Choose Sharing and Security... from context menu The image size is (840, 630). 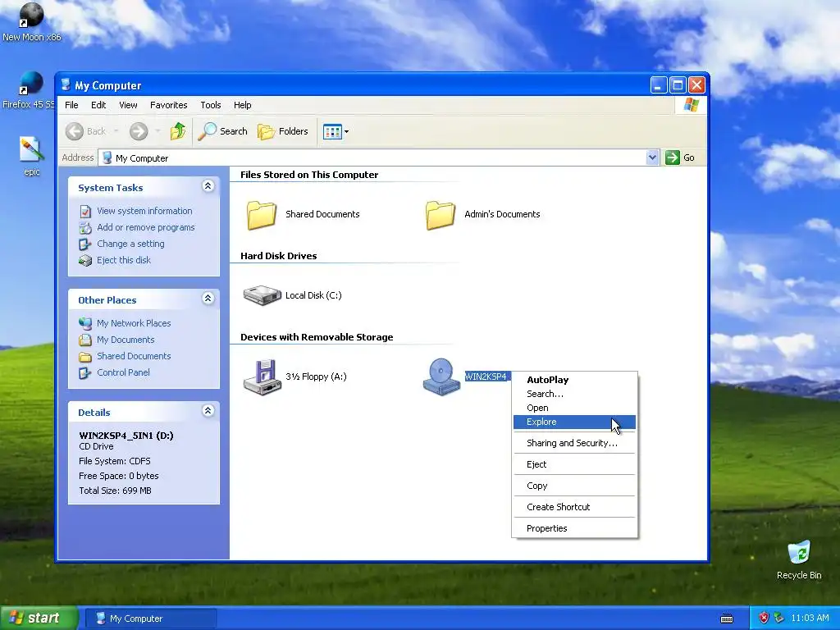click(574, 443)
